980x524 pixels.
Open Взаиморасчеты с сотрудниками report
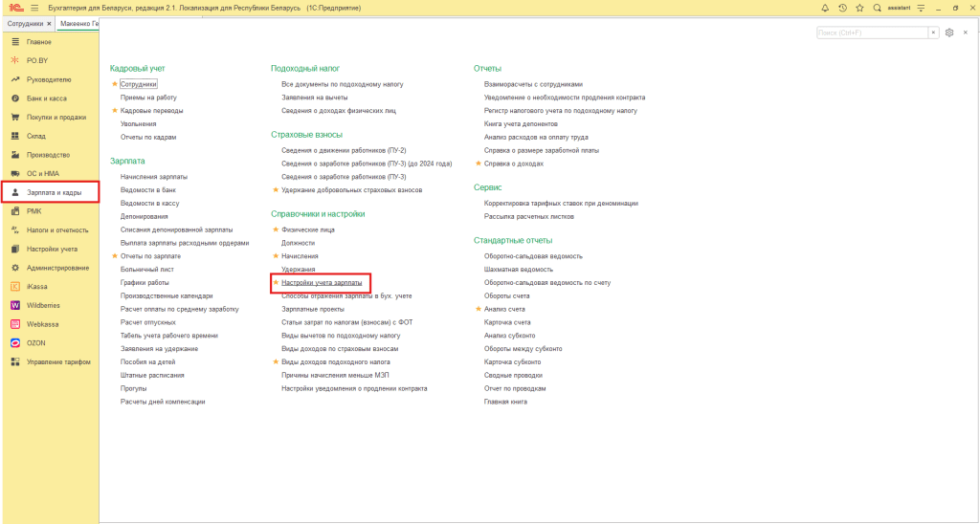(533, 84)
